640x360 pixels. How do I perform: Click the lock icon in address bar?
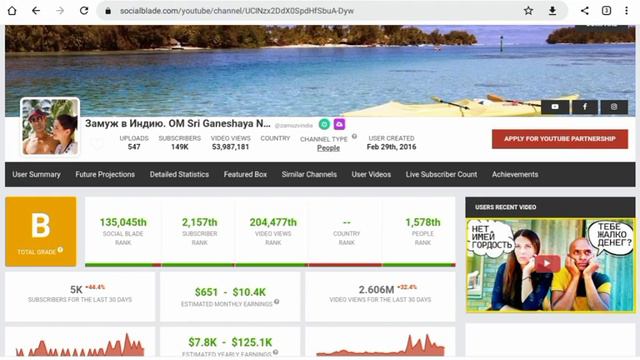[x=108, y=11]
